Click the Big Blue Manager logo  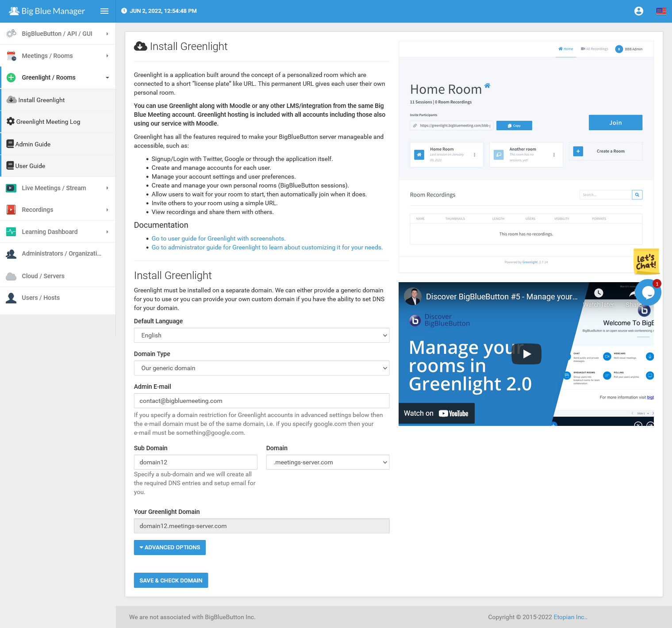click(47, 11)
